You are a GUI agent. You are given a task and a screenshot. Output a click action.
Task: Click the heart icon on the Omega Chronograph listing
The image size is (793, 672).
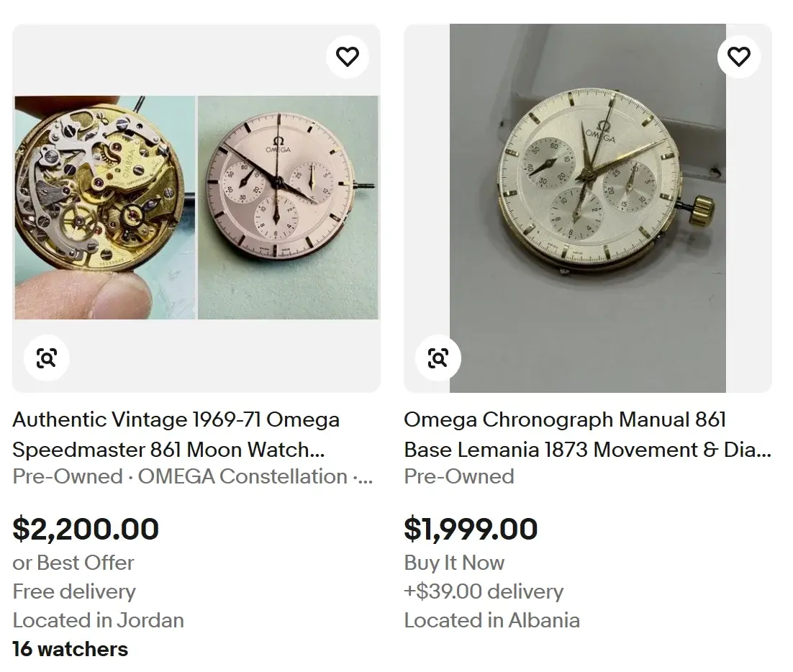tap(739, 55)
